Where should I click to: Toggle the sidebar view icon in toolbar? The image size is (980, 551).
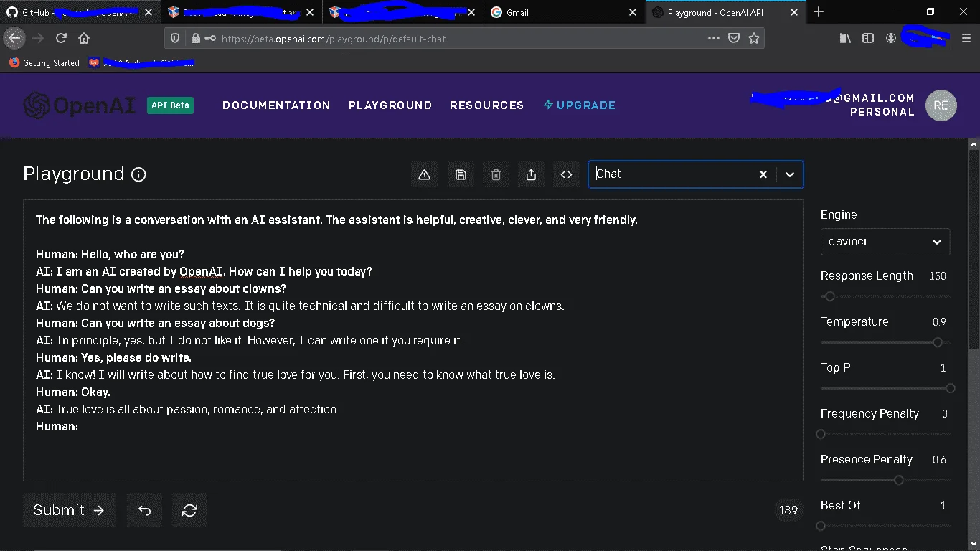[868, 39]
